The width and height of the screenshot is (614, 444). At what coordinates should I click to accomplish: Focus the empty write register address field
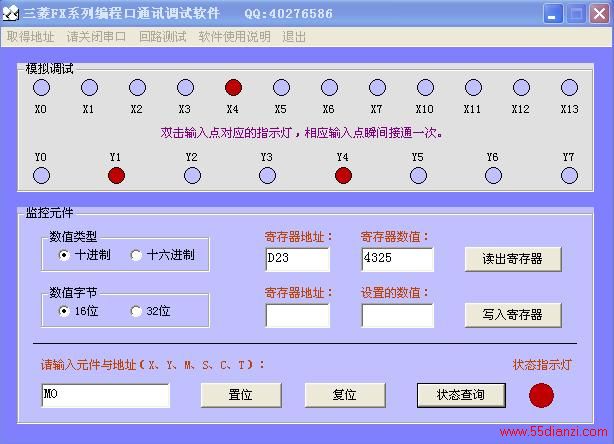(x=298, y=315)
